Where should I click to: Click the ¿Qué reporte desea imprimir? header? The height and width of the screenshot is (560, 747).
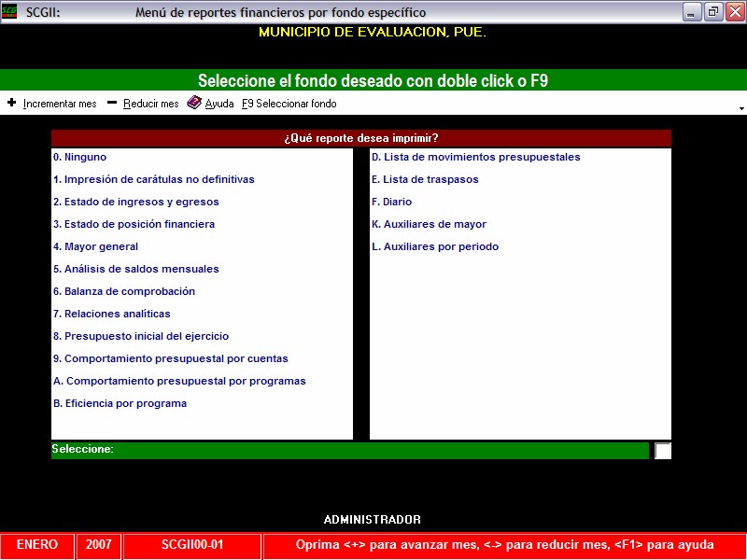(361, 138)
